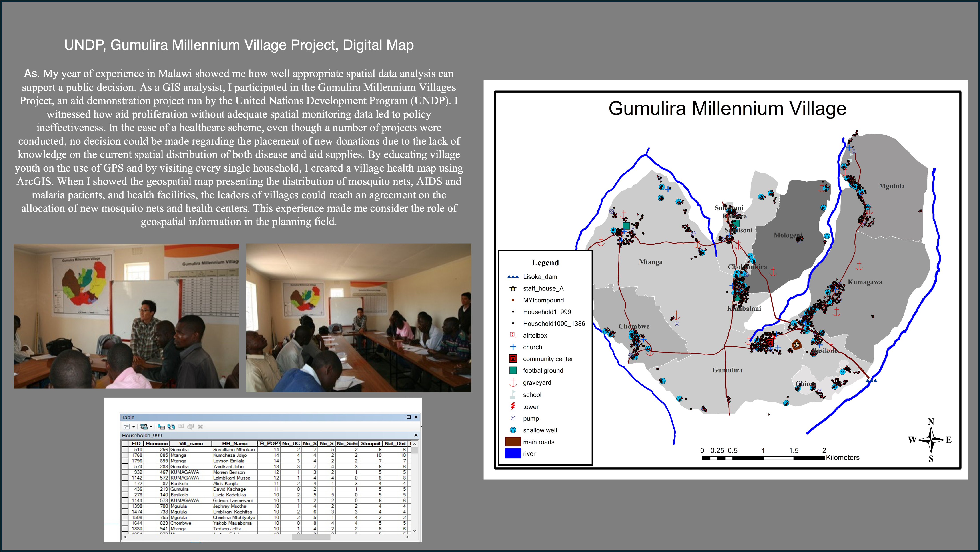Screen dimensions: 980x552
Task: Open the Table Options dropdown arrow
Action: point(134,427)
